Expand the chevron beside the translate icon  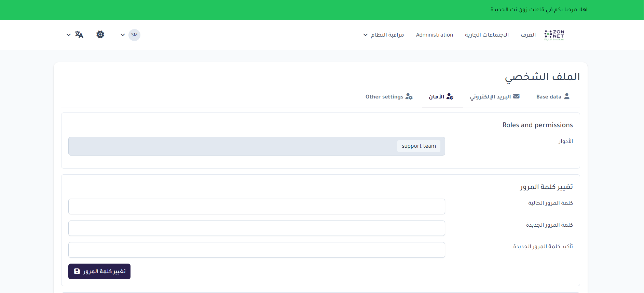coord(68,35)
